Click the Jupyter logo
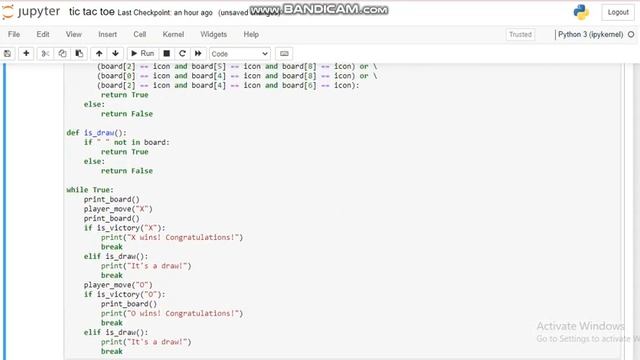The image size is (640, 360). pyautogui.click(x=31, y=12)
